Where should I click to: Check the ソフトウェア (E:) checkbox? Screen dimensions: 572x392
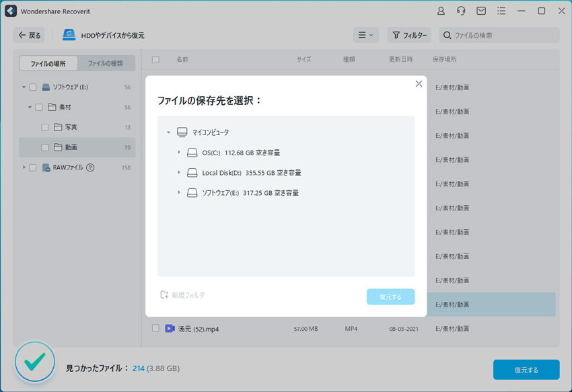[x=33, y=87]
